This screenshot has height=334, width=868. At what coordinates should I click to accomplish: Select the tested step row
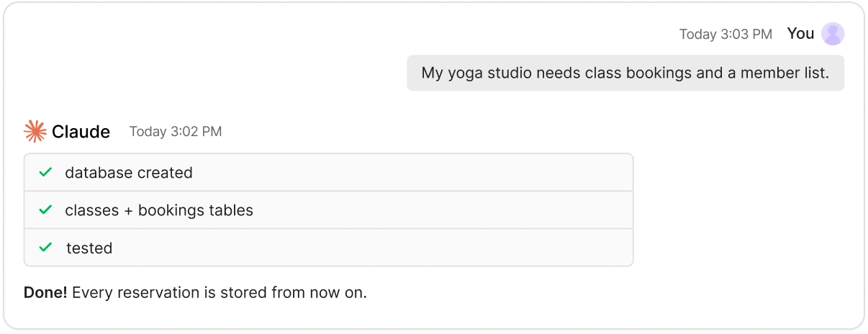(x=329, y=248)
